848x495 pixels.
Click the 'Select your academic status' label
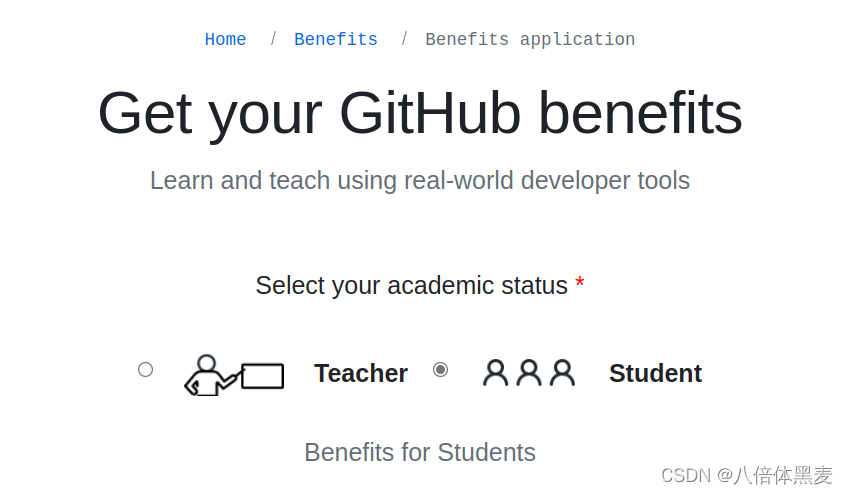tap(411, 286)
